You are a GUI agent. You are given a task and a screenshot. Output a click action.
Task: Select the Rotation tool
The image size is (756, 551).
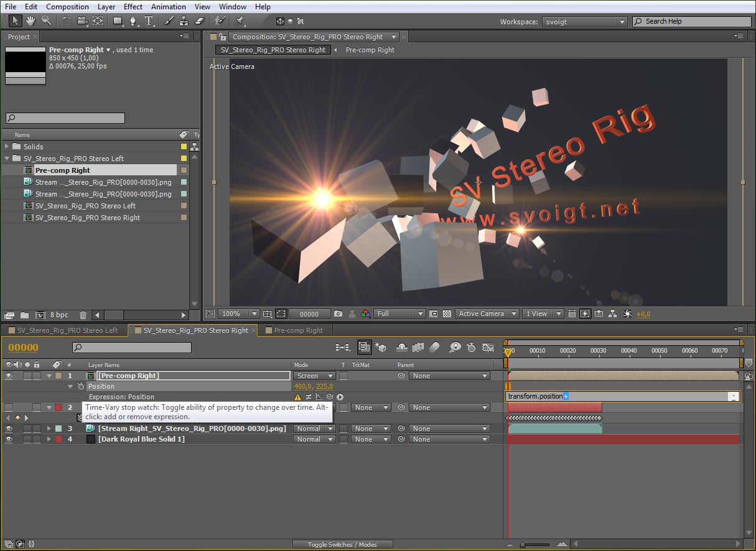tap(67, 21)
